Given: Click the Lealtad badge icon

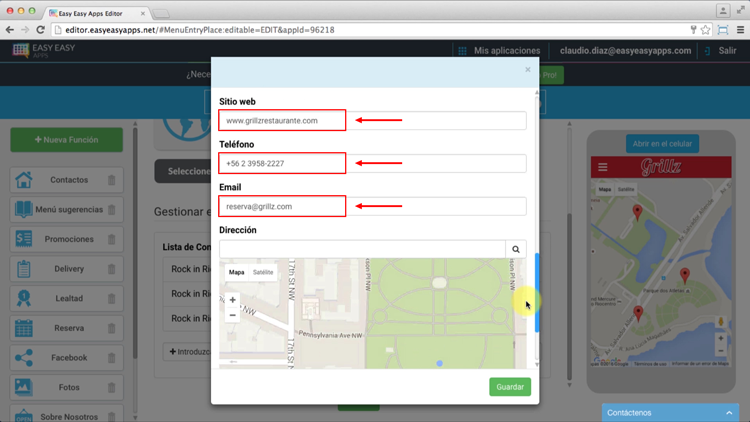Looking at the screenshot, I should [23, 298].
